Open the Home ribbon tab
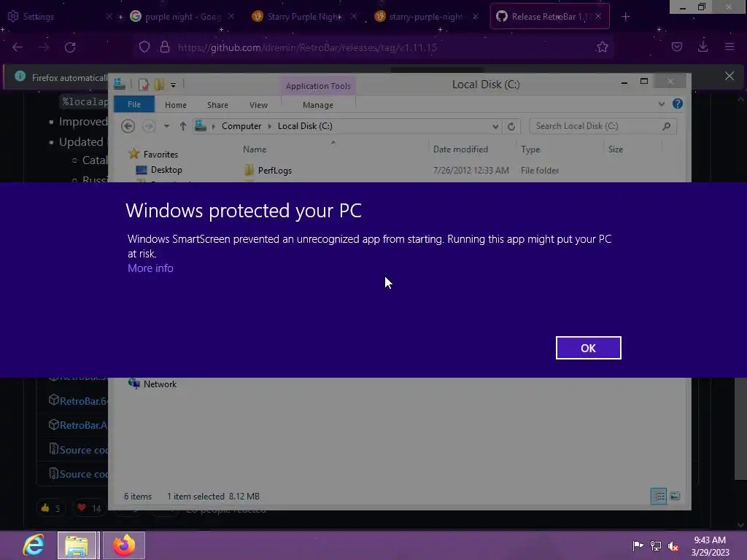This screenshot has width=747, height=560. [x=176, y=105]
